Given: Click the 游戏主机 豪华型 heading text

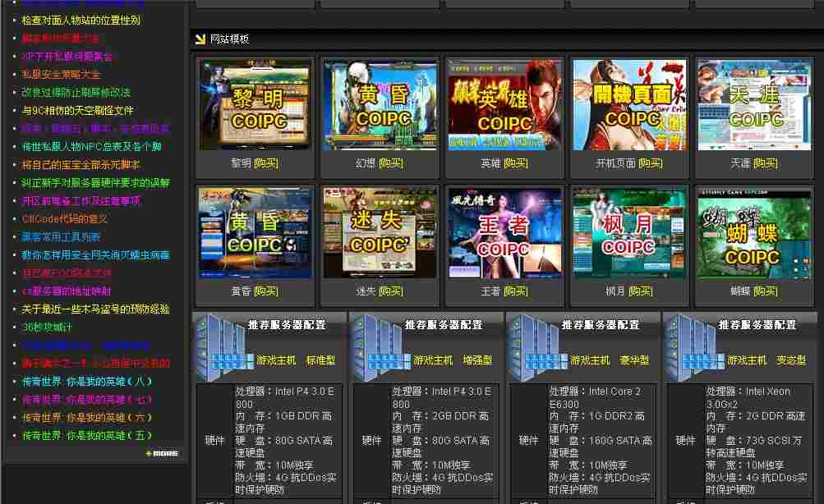Looking at the screenshot, I should 609,360.
